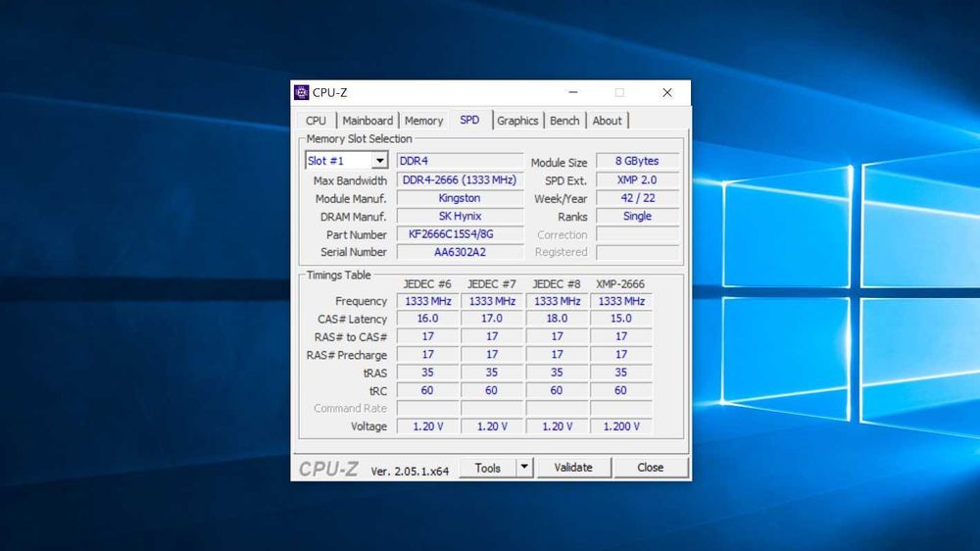Click the Module Size value 8 GBytes

coord(637,161)
